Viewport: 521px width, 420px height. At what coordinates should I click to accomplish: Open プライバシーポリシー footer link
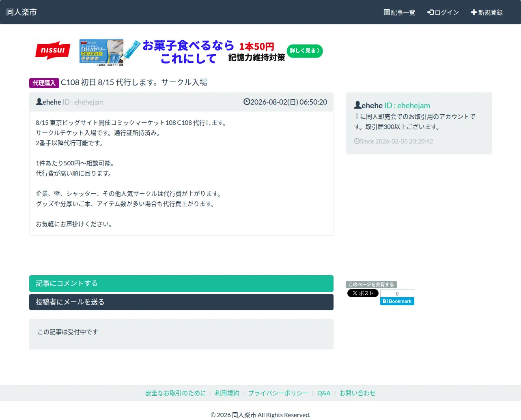pyautogui.click(x=278, y=393)
